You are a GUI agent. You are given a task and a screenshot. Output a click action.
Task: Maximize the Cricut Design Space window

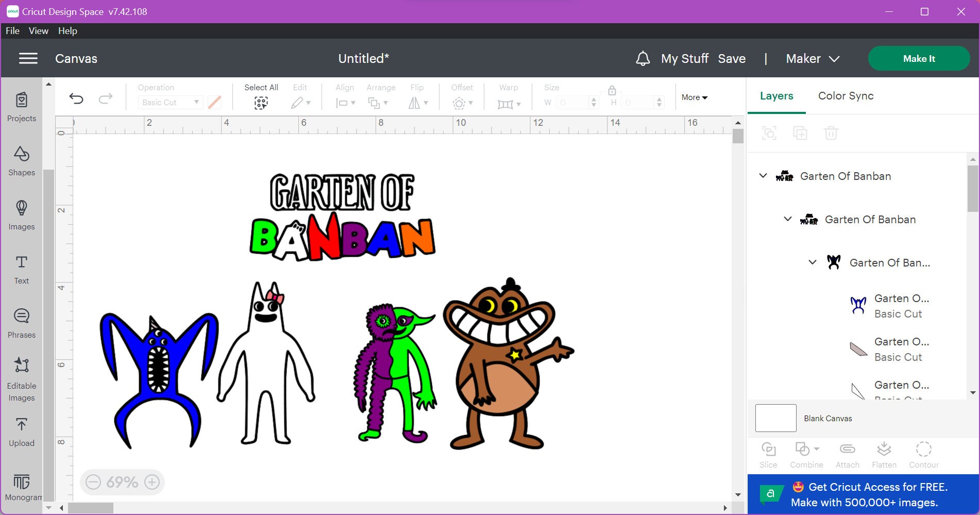(x=924, y=11)
